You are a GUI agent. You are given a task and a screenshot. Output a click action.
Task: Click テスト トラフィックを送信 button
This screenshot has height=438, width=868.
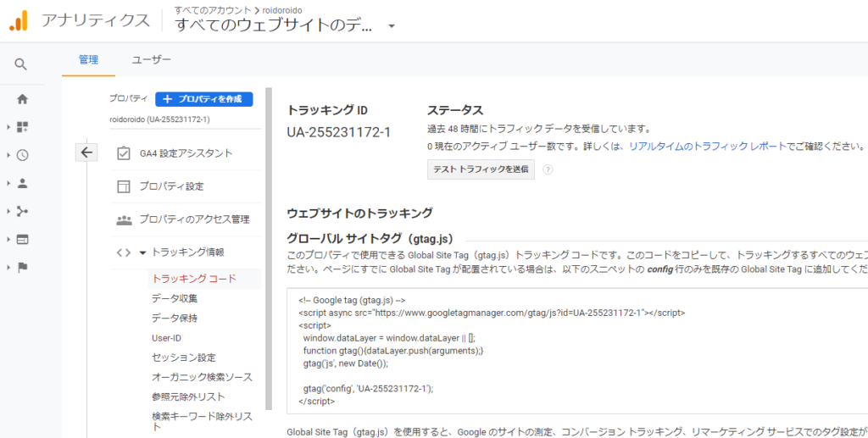[481, 169]
